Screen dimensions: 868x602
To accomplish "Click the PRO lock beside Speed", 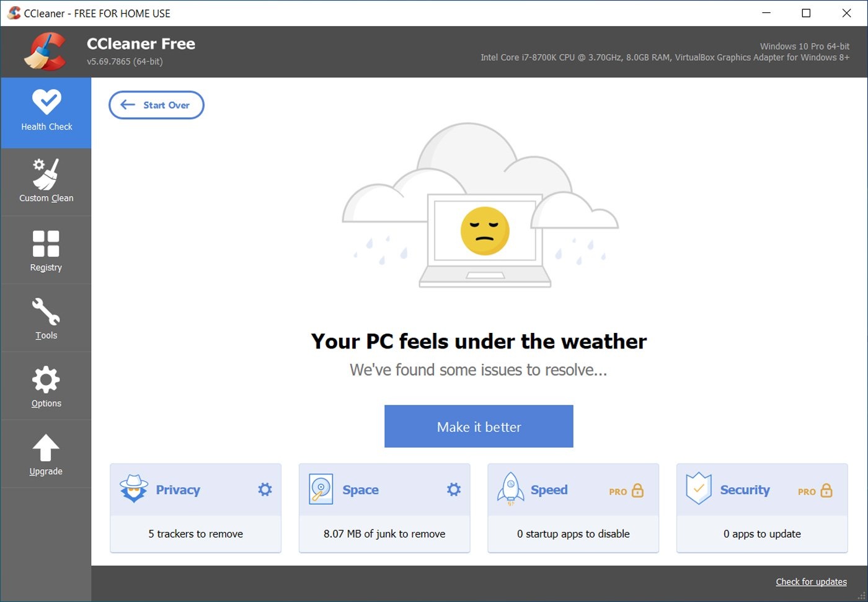I will tap(638, 490).
